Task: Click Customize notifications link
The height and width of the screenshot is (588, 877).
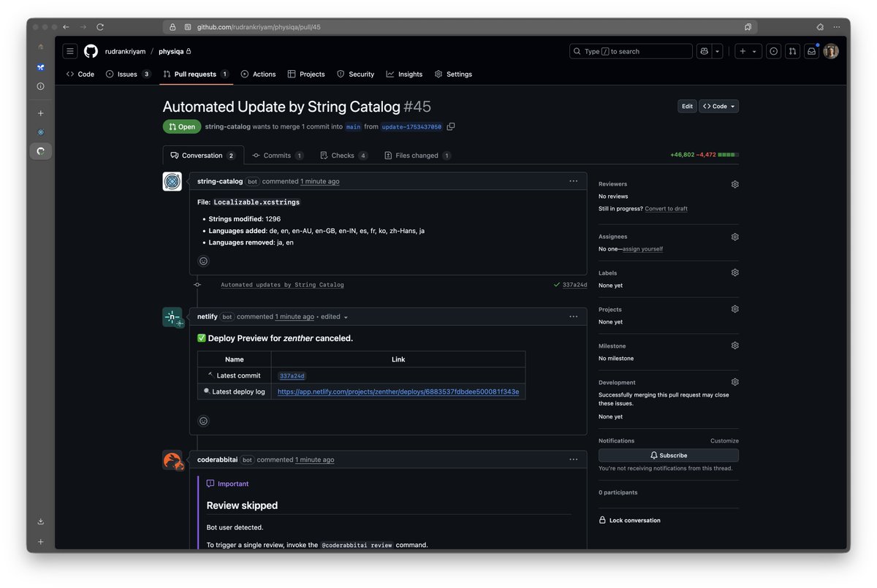Action: pos(724,441)
